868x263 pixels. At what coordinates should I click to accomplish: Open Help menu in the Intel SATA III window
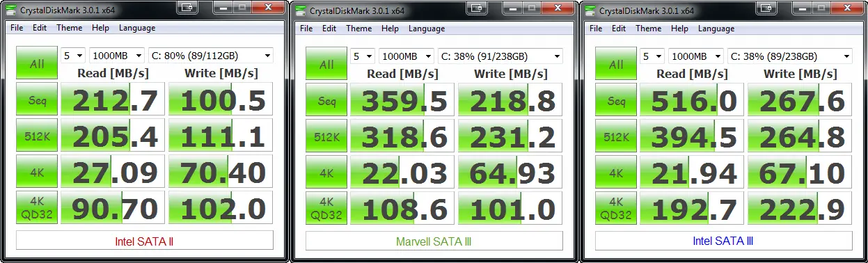[x=679, y=28]
